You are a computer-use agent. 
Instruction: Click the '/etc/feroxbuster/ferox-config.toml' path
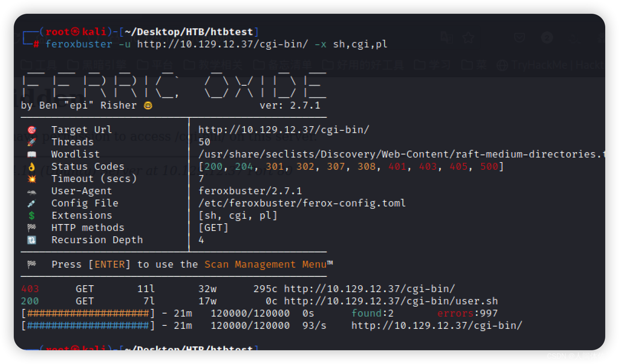(x=302, y=203)
